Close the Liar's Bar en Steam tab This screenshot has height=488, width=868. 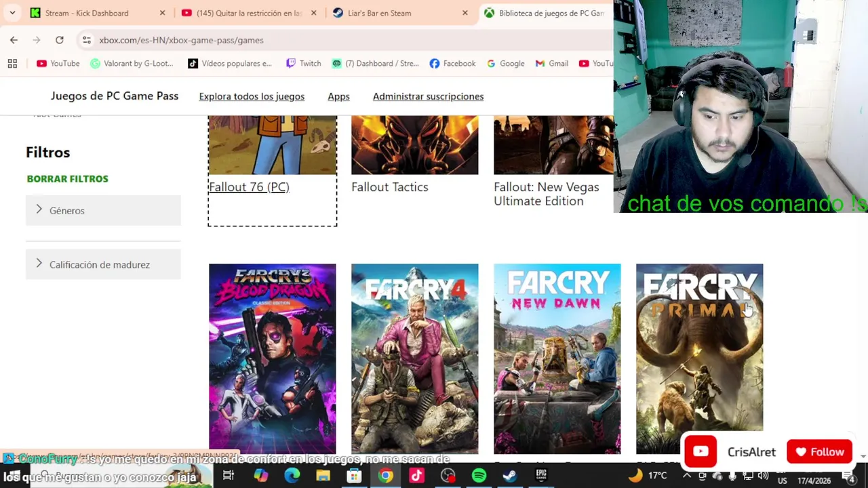tap(465, 13)
